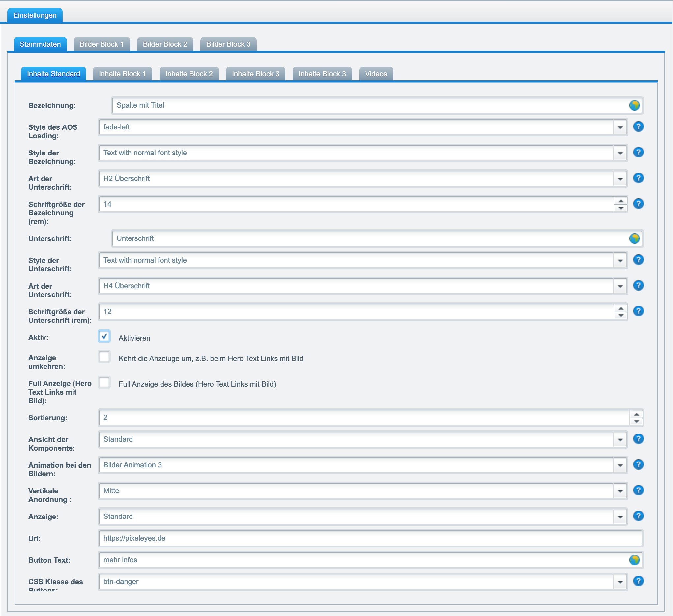Image resolution: width=673 pixels, height=616 pixels.
Task: Click the globe icon in Button Text field
Action: (634, 560)
